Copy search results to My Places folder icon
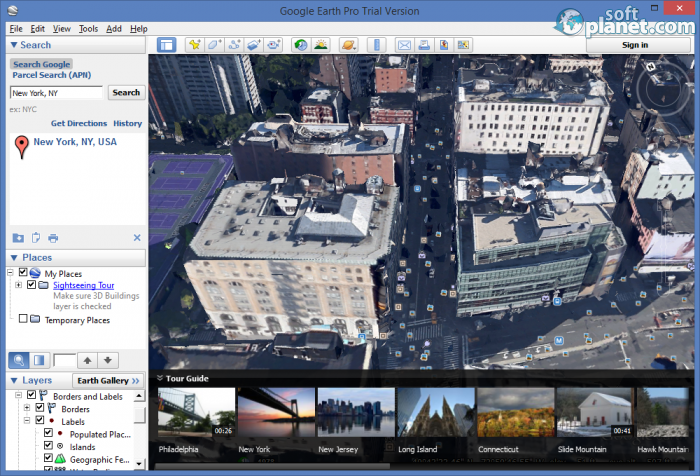 (x=18, y=238)
